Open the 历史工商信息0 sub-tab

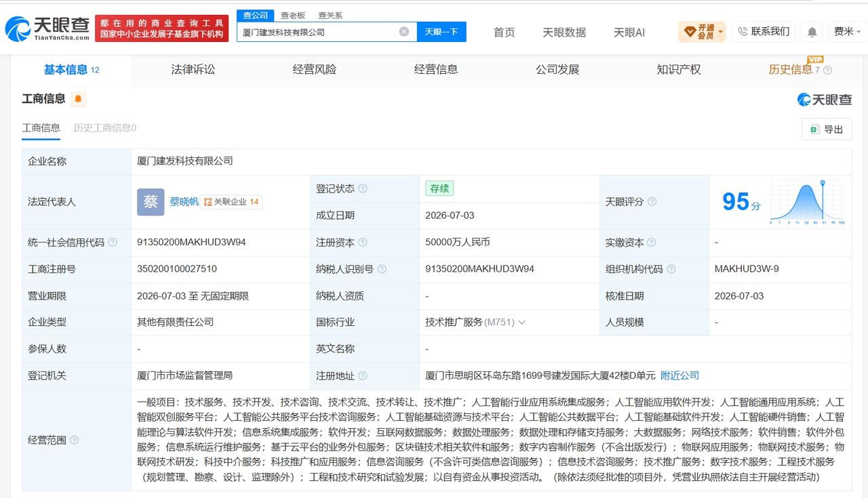(105, 128)
